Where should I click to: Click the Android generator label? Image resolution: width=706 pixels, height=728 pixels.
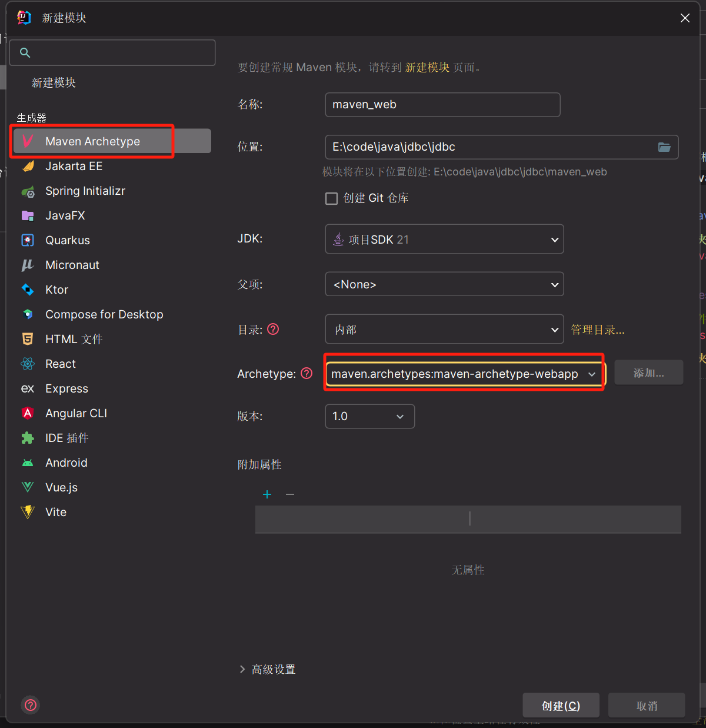[66, 463]
